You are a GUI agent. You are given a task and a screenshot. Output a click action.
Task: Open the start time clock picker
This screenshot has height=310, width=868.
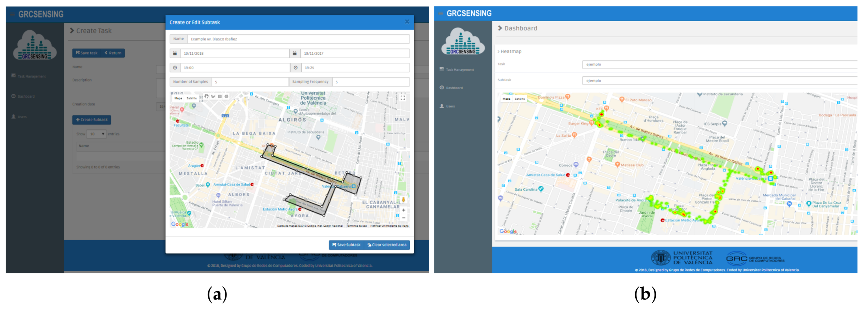(x=175, y=68)
